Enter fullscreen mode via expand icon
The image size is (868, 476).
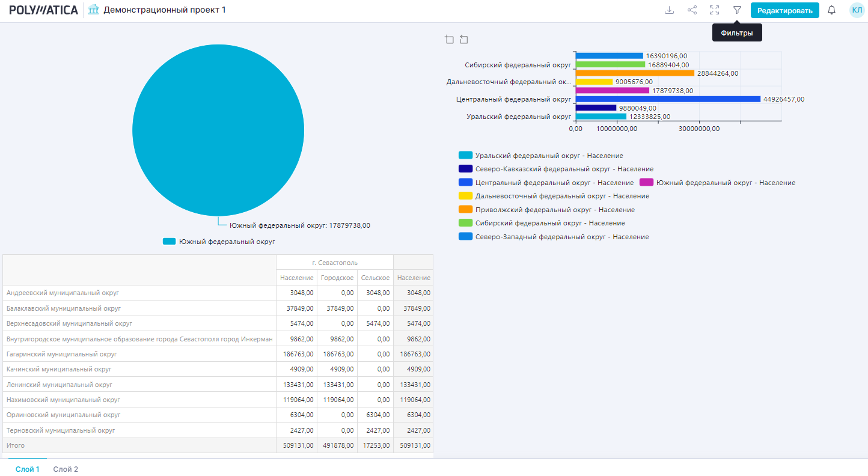(x=714, y=10)
